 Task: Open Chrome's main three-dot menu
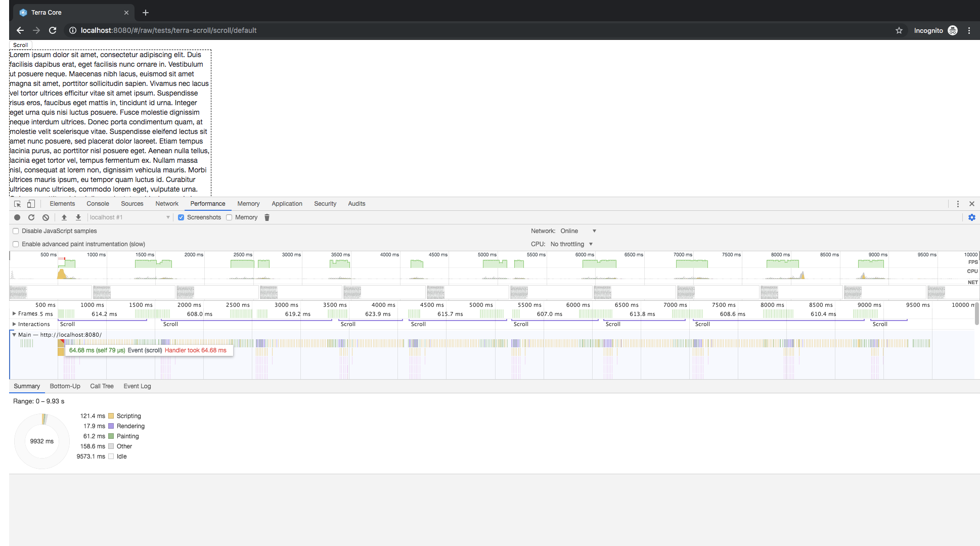pos(969,30)
